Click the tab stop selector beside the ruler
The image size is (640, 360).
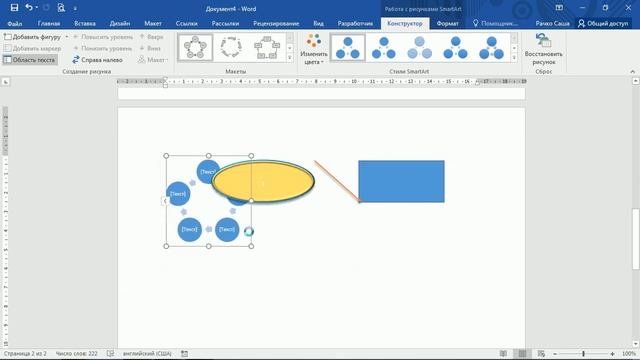(6, 82)
